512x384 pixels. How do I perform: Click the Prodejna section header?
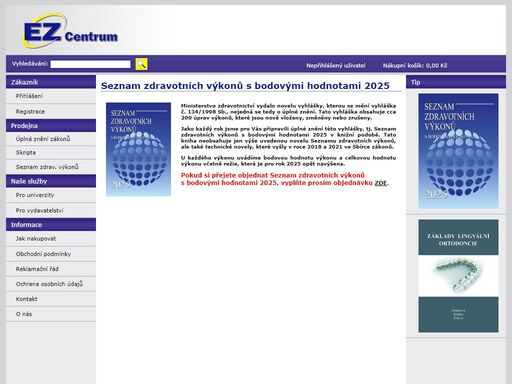(51, 126)
